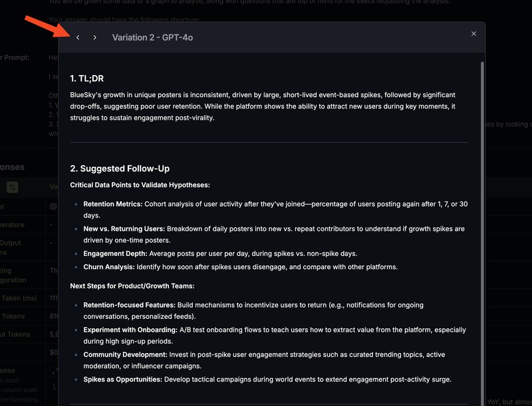Click the dimmed OpenAI model logo icon

tap(53, 206)
